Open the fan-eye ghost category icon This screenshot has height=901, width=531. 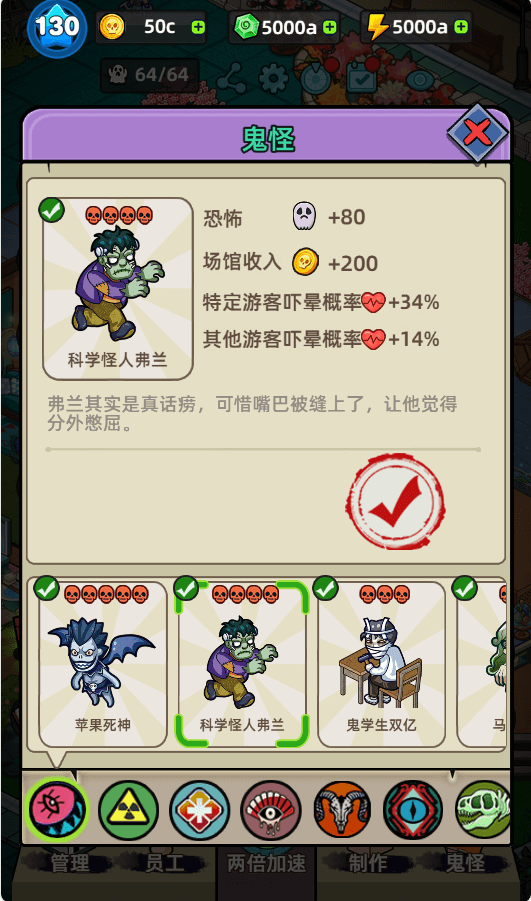click(271, 810)
